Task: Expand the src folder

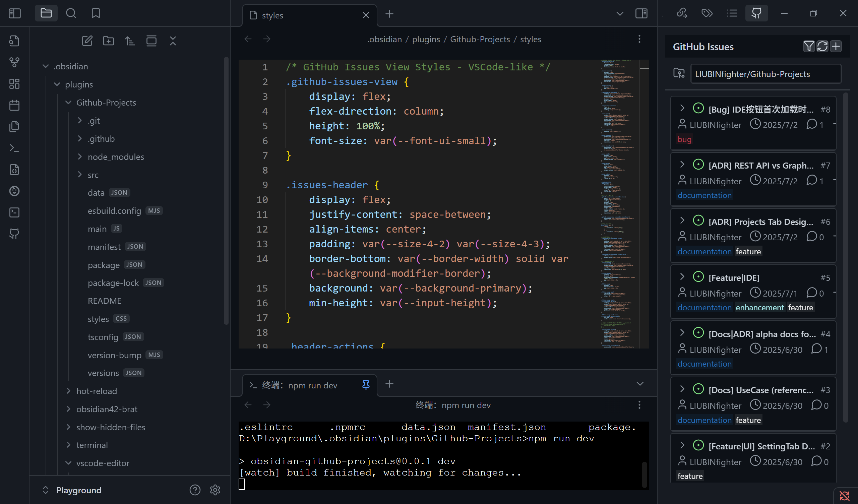Action: click(x=80, y=175)
